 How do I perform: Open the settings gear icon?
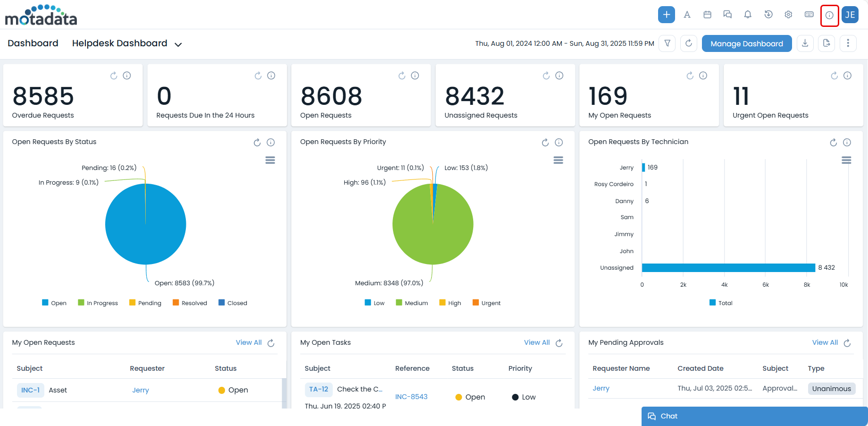click(x=788, y=15)
